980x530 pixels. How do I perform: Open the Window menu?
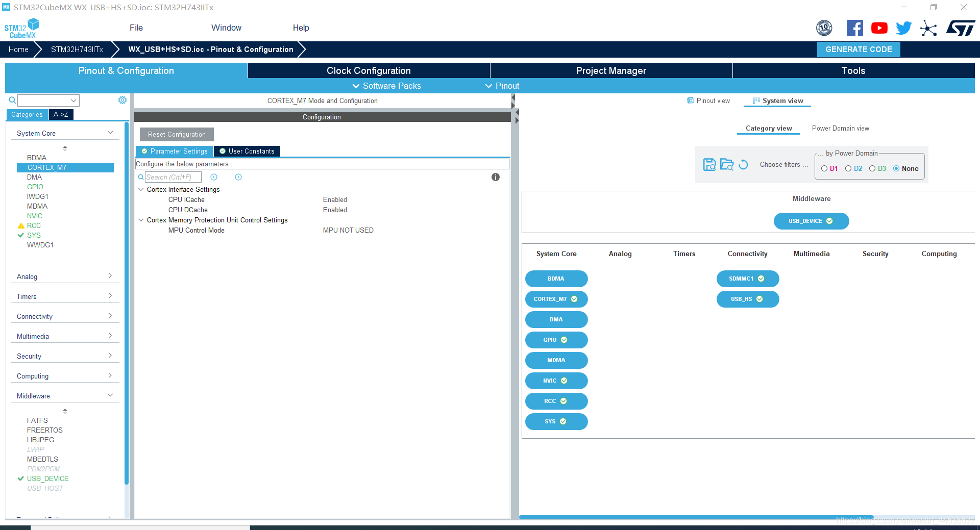(x=226, y=28)
